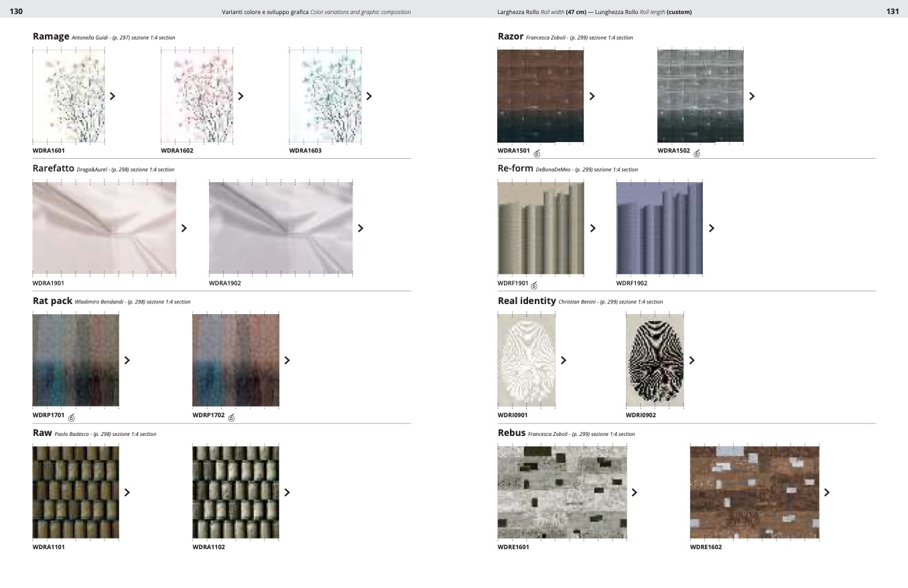Screen dimensions: 908x588
Task: Click the Rat pack section title
Action: pyautogui.click(x=52, y=301)
